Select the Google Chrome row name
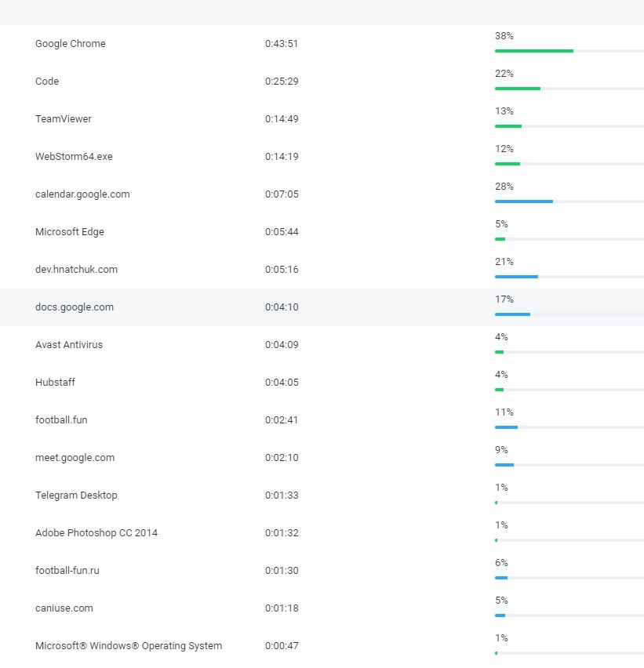Viewport: 644px width, 668px height. click(71, 43)
